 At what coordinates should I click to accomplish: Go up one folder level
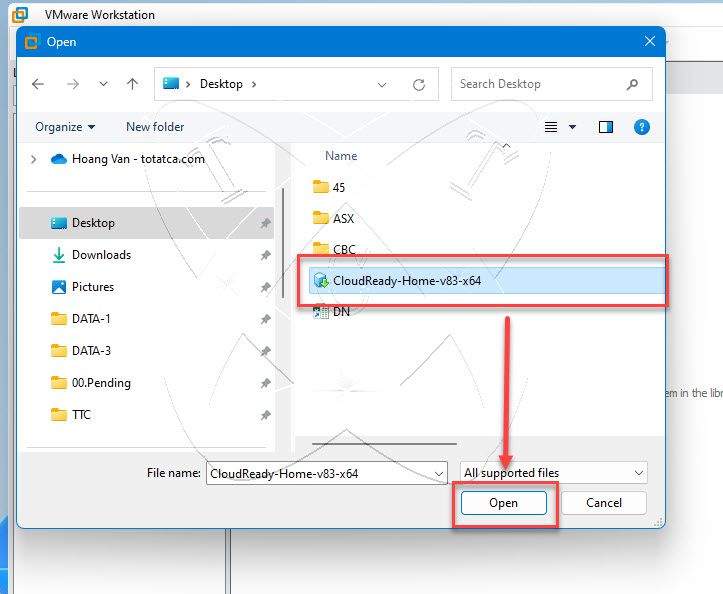pyautogui.click(x=132, y=84)
